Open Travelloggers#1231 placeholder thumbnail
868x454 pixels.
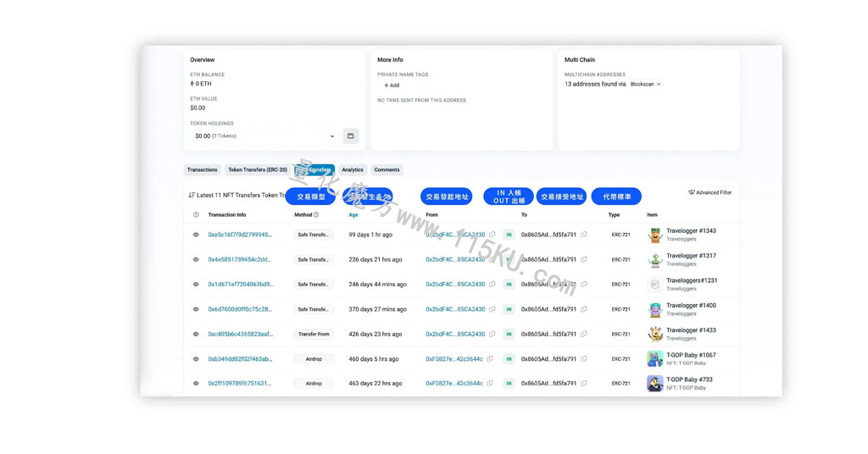click(655, 285)
